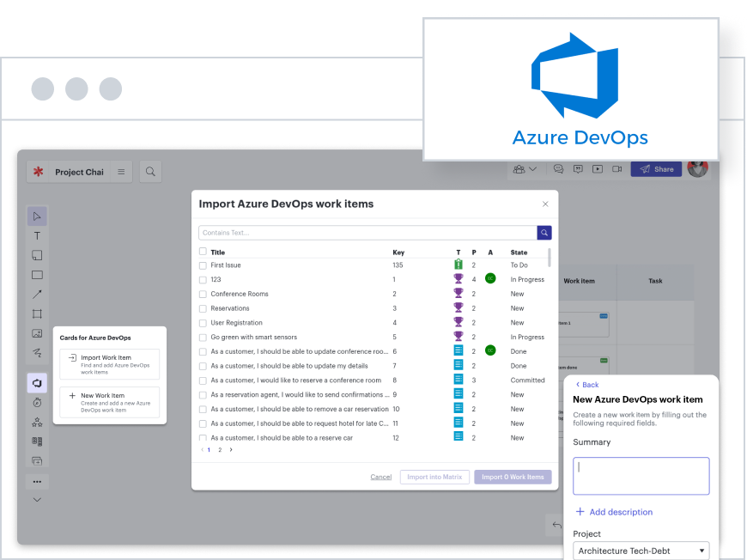Open the add-card tool in sidebar

pos(37,461)
